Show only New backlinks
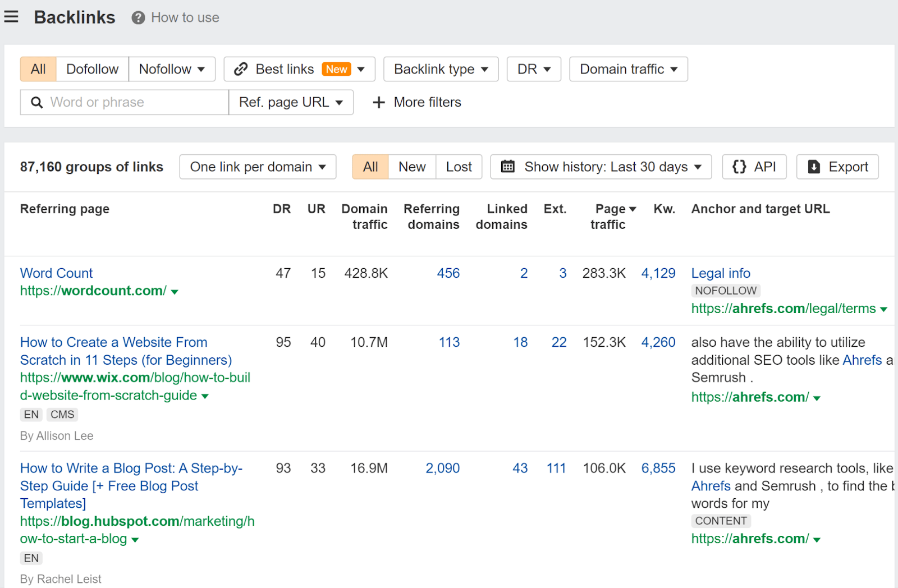Viewport: 898px width, 588px height. point(411,167)
